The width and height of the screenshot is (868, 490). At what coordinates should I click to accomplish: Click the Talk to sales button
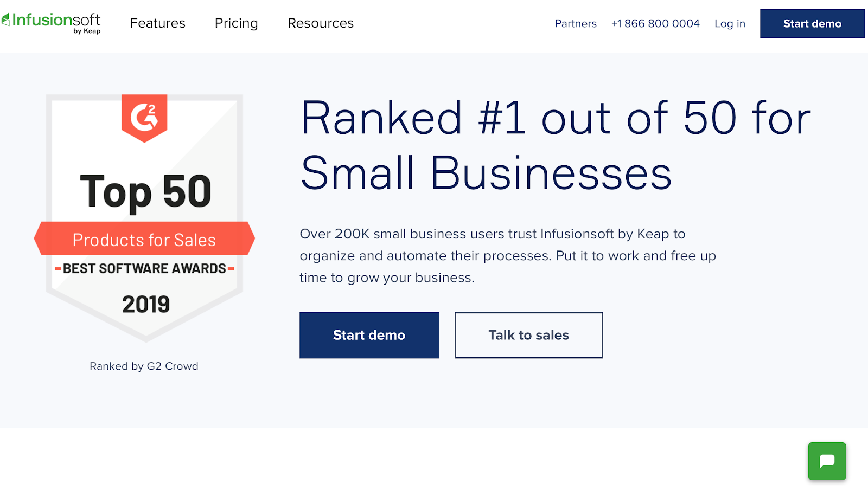[529, 335]
